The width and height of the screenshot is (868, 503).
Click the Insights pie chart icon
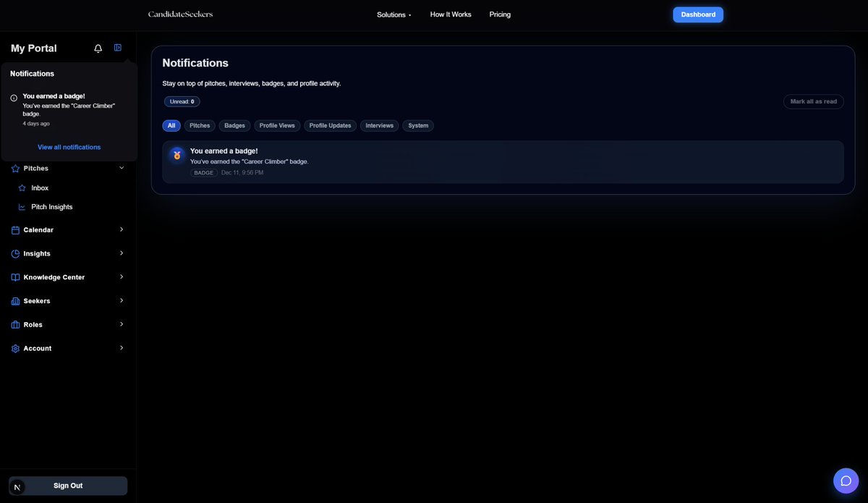(x=15, y=254)
